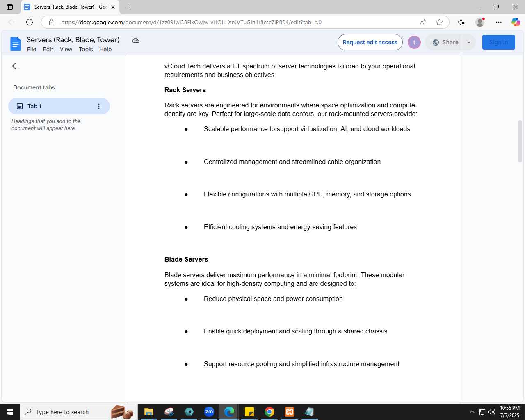Open Google Chrome from the taskbar

pos(269,412)
